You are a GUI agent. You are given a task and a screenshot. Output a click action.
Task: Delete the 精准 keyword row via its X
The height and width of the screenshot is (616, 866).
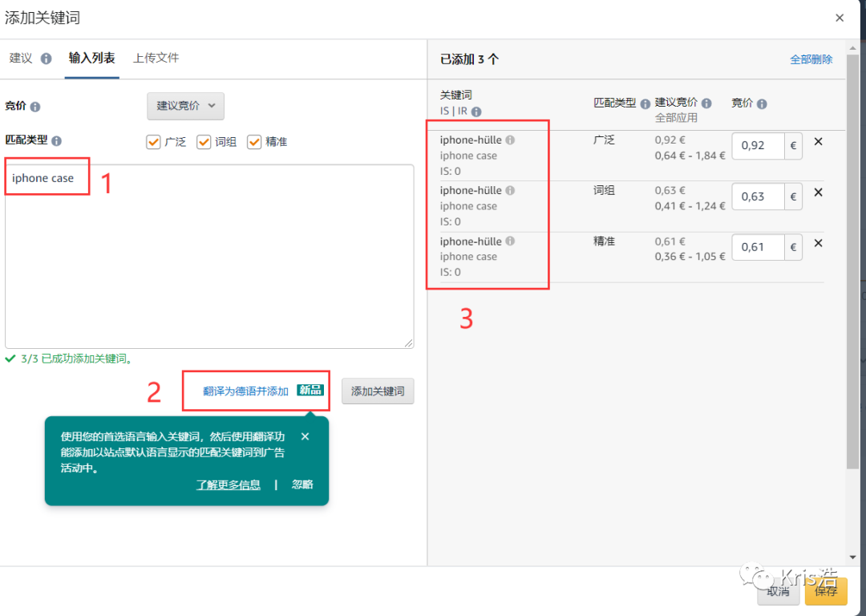pyautogui.click(x=818, y=242)
